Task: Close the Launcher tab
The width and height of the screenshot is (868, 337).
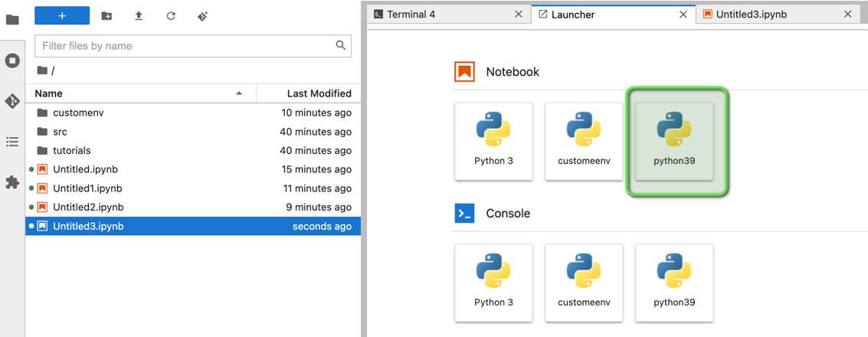Action: pyautogui.click(x=683, y=14)
